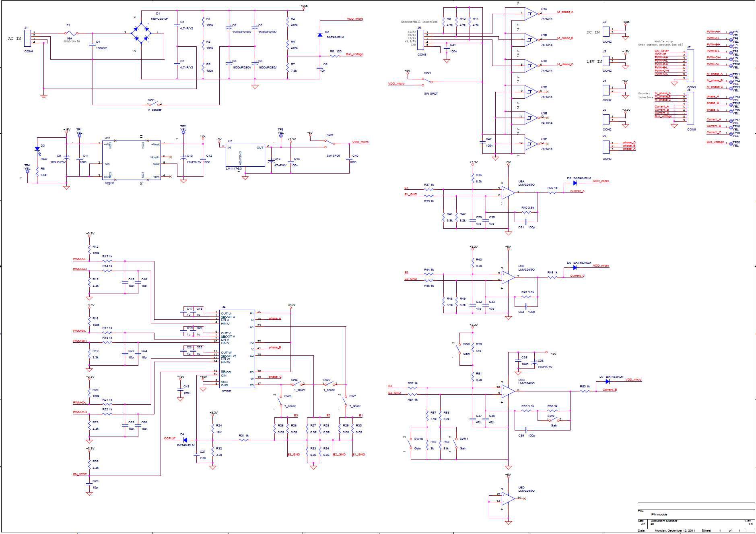Click the AC IN label beside J1
This screenshot has height=534, width=756.
pos(14,38)
